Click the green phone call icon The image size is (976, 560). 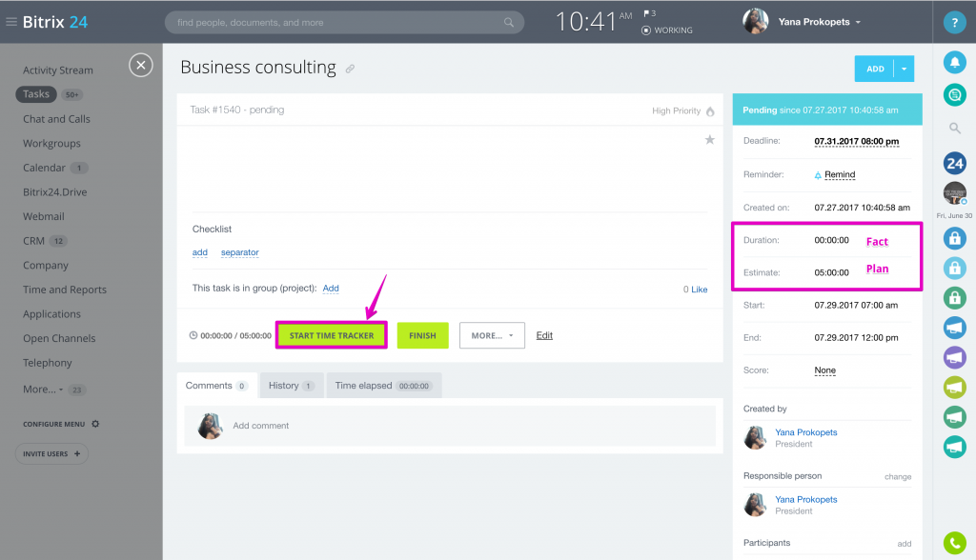tap(954, 543)
